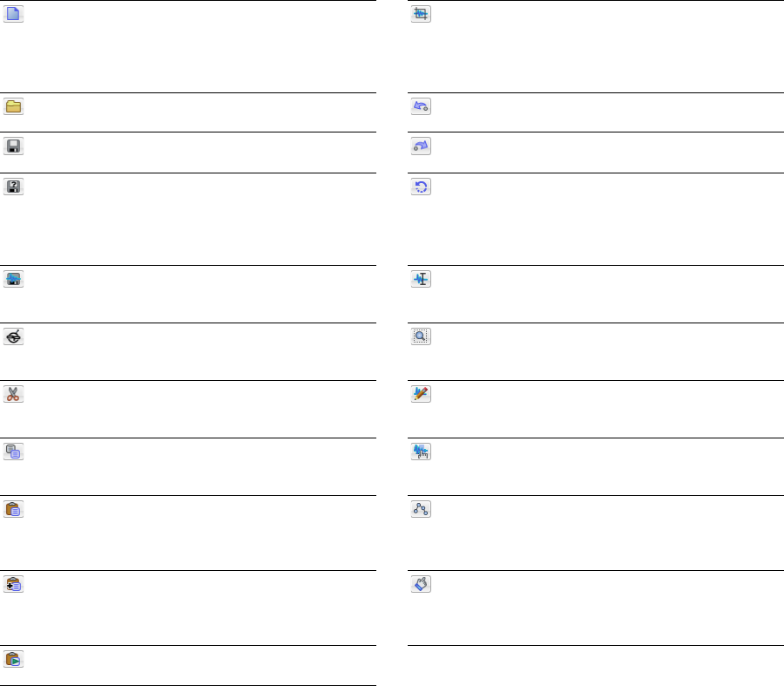Click the red-handled scissors cut icon
This screenshot has height=686, width=784.
[14, 394]
